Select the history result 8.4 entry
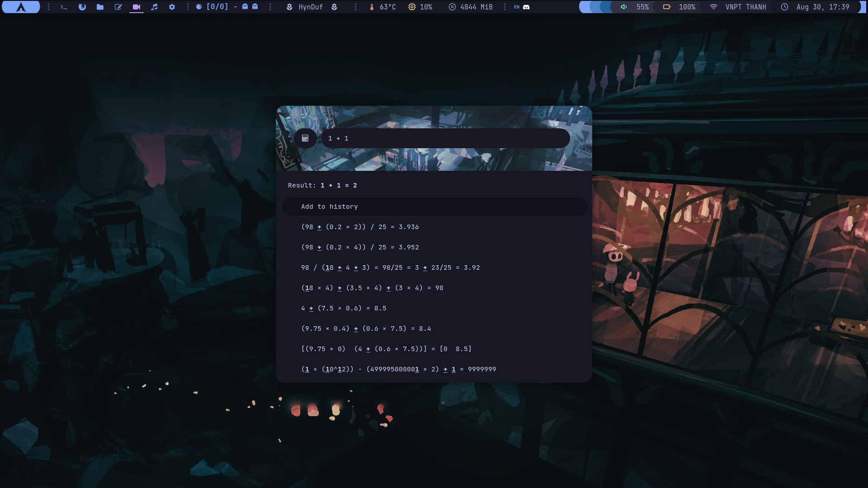The height and width of the screenshot is (488, 868). pyautogui.click(x=366, y=328)
